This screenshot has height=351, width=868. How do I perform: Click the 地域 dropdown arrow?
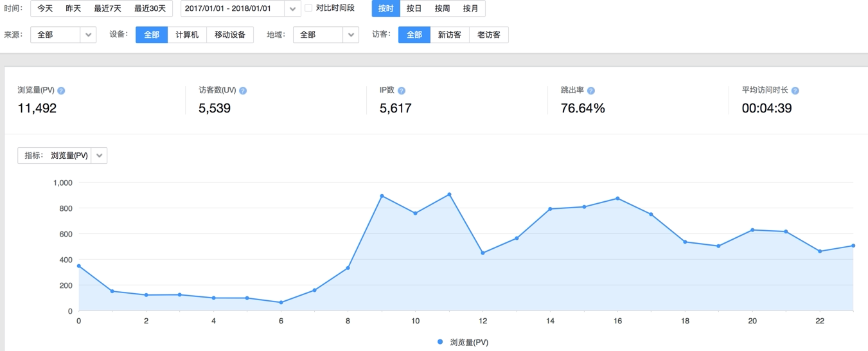[x=351, y=35]
